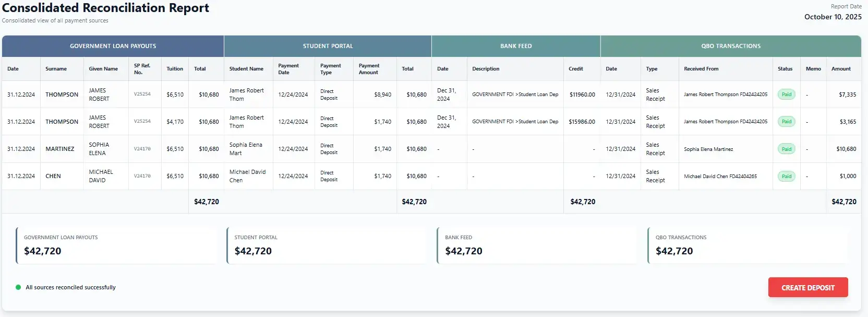Click Paid badge in Sophia Elena Martinez row
The height and width of the screenshot is (317, 868).
(786, 149)
